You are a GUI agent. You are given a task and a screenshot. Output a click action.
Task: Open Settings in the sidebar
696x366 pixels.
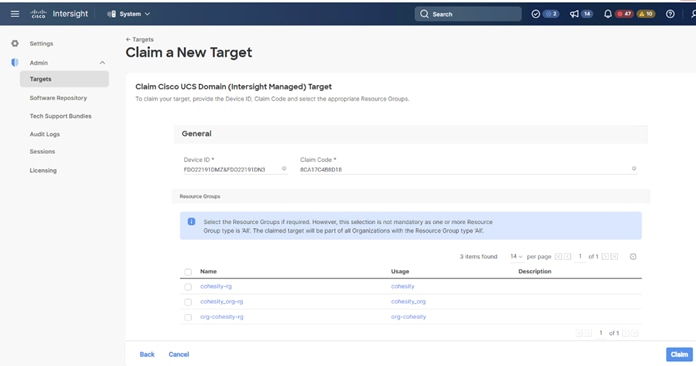point(41,43)
